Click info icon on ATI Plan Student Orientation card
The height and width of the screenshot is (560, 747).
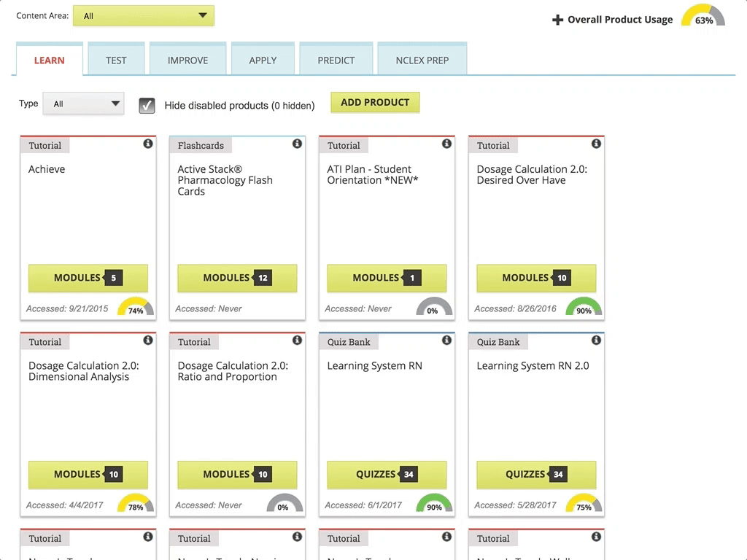point(447,144)
